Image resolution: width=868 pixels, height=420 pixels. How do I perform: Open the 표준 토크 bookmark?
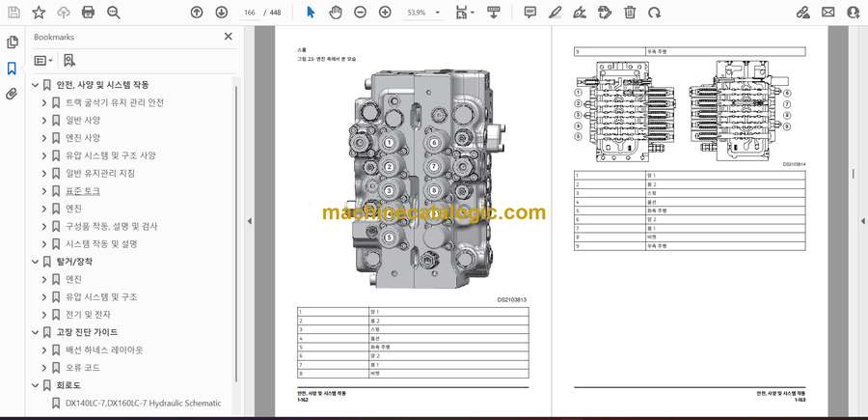coord(83,191)
